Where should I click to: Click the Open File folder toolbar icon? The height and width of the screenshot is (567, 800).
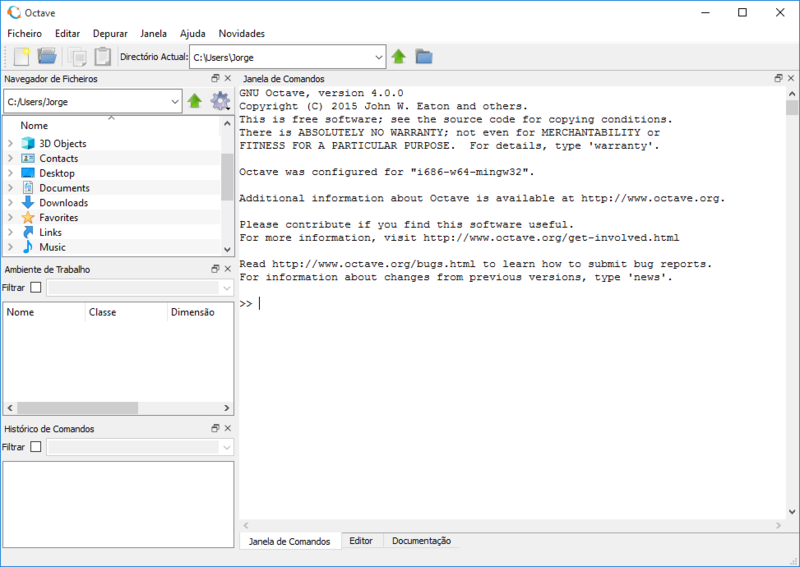[47, 56]
